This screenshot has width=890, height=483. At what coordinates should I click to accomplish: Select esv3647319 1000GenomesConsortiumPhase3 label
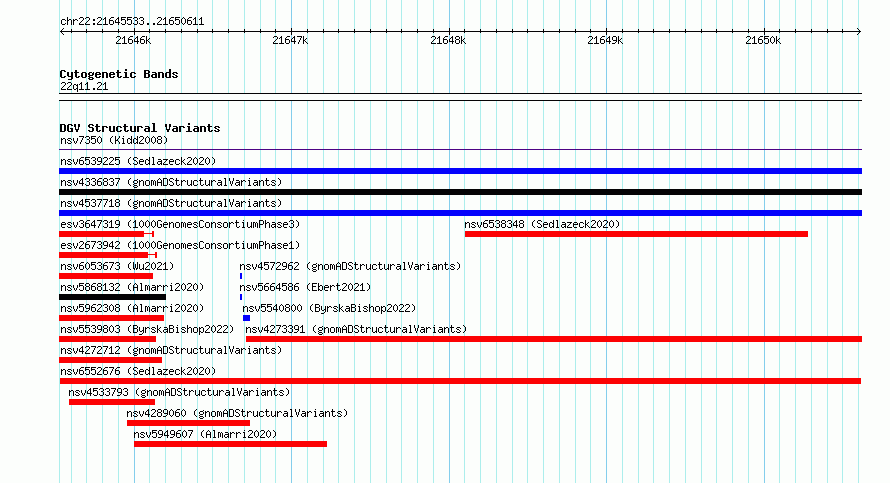pos(180,224)
